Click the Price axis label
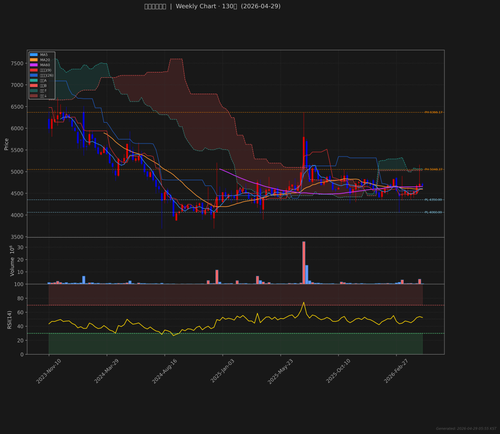500x434 pixels. click(6, 144)
